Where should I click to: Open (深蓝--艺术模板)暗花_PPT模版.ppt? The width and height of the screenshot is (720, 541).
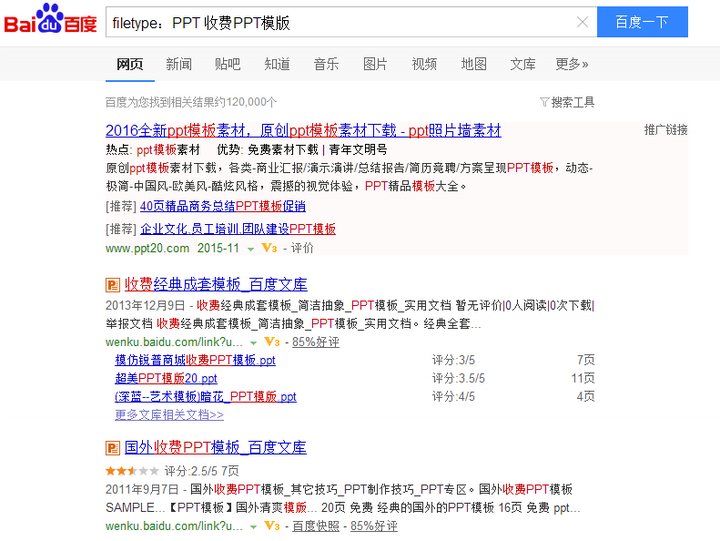coord(206,397)
